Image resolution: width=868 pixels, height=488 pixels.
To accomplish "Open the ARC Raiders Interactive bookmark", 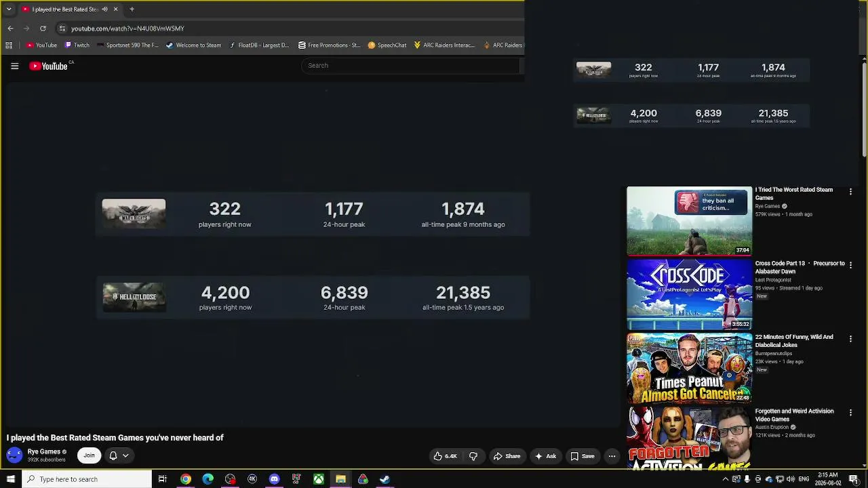I will click(x=444, y=45).
